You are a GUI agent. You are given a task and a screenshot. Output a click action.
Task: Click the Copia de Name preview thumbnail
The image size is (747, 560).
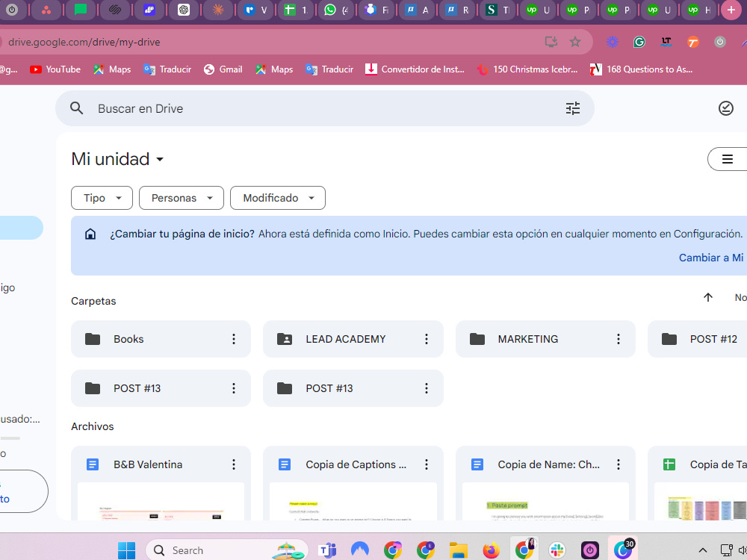[545, 502]
